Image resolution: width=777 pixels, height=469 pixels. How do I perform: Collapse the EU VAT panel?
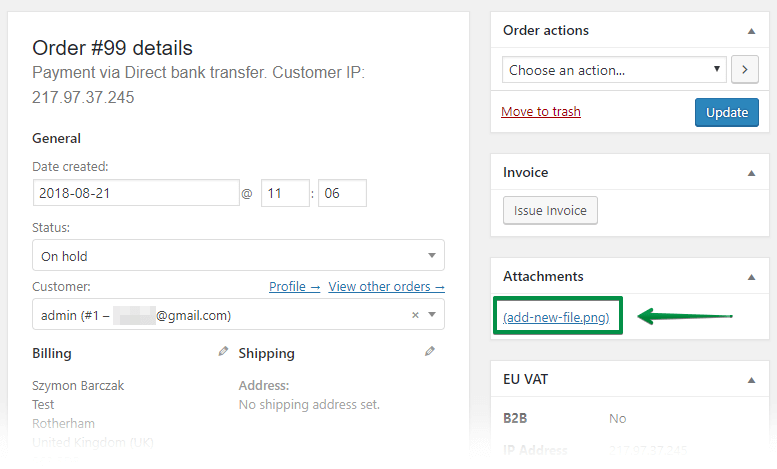(x=751, y=380)
